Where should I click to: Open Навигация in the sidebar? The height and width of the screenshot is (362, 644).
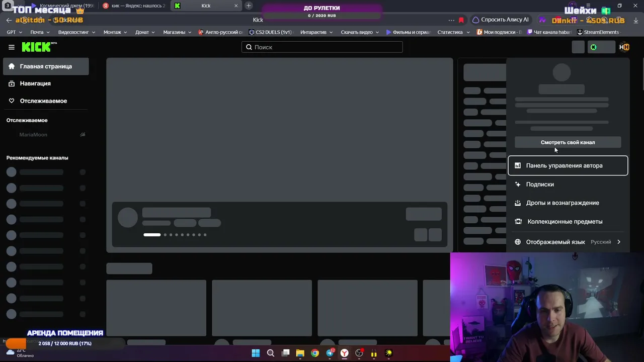point(46,83)
